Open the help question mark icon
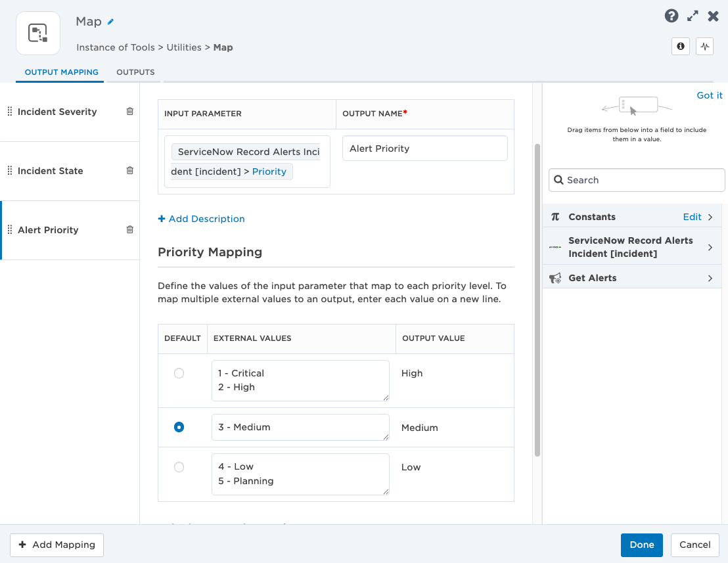This screenshot has height=563, width=728. pyautogui.click(x=671, y=16)
